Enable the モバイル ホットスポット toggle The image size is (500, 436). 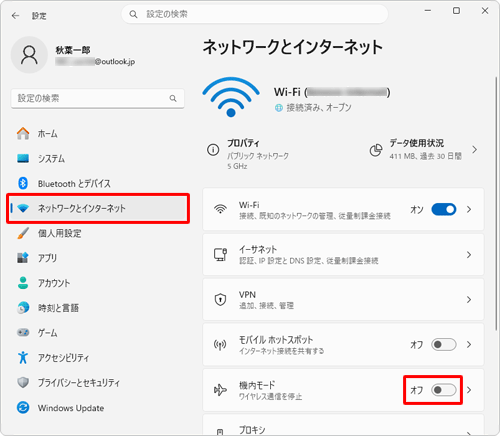[444, 344]
